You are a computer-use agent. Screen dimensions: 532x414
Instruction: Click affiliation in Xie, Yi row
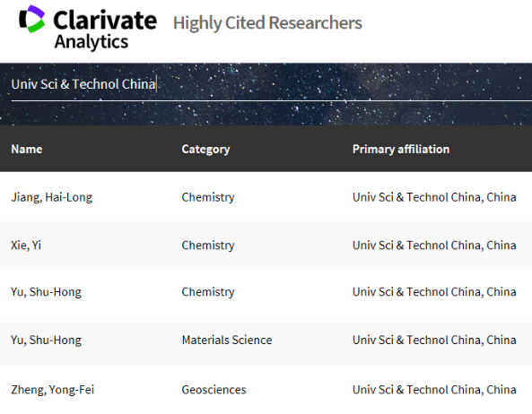point(434,245)
